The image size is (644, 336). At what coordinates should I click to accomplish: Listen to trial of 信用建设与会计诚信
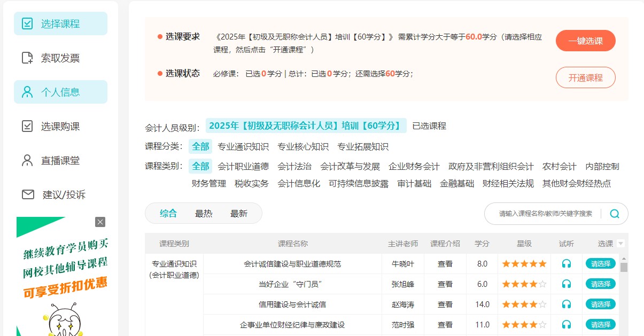point(566,304)
